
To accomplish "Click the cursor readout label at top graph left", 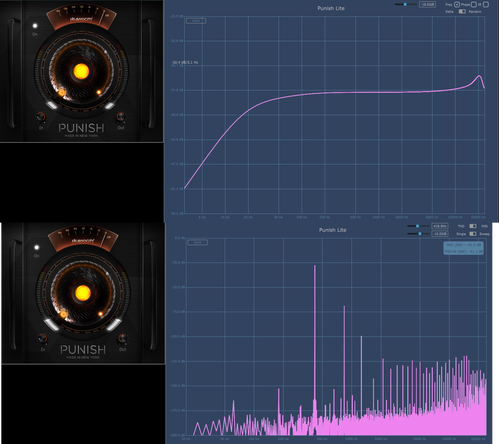I will tap(185, 62).
